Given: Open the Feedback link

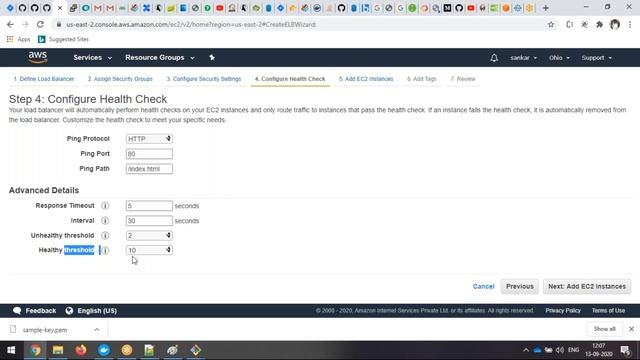Looking at the screenshot, I should pos(34,311).
